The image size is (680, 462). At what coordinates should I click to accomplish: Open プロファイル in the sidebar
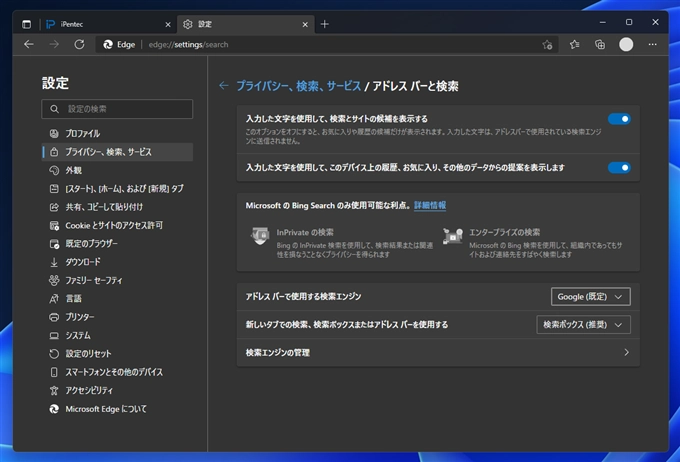click(117, 134)
